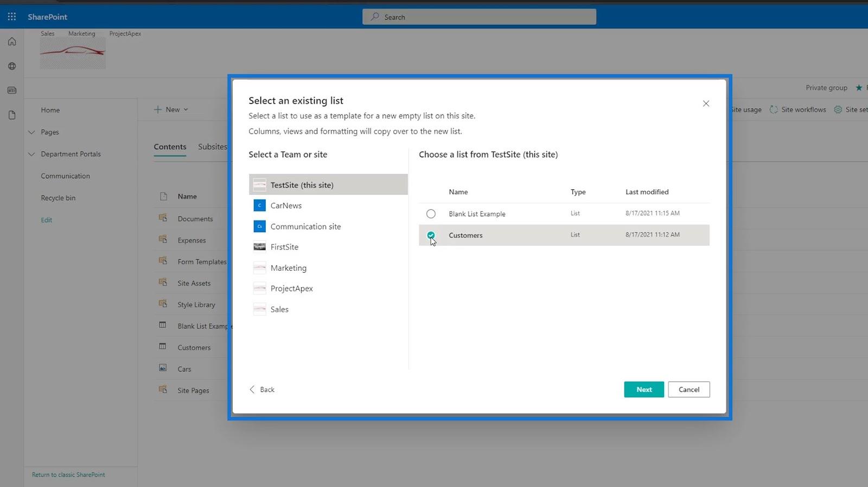The height and width of the screenshot is (487, 868).
Task: Click the Next button
Action: point(643,389)
